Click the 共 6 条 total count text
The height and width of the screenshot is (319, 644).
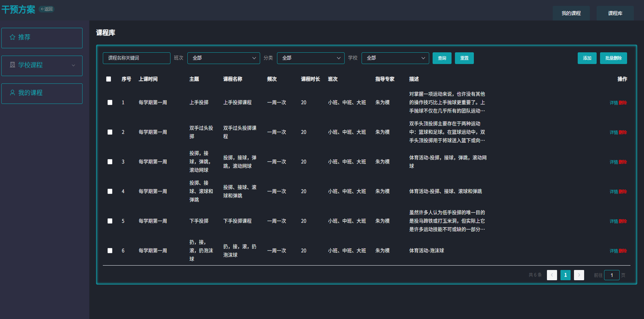point(535,275)
